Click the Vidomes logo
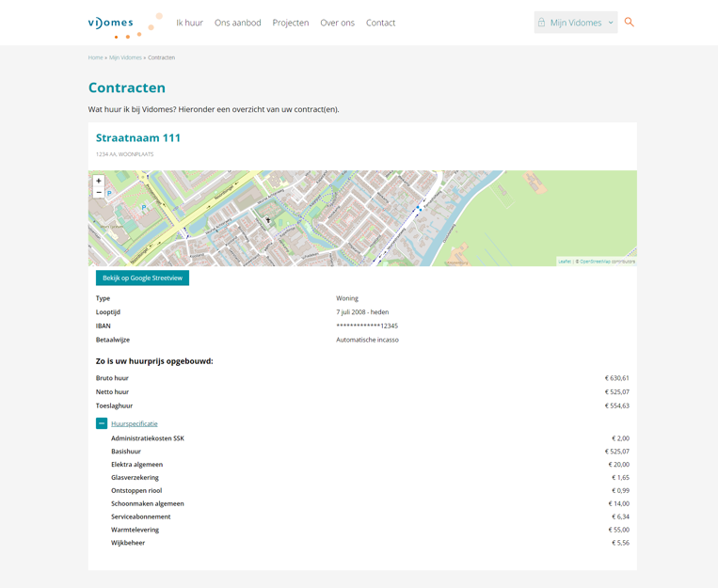This screenshot has width=718, height=588. [x=111, y=24]
